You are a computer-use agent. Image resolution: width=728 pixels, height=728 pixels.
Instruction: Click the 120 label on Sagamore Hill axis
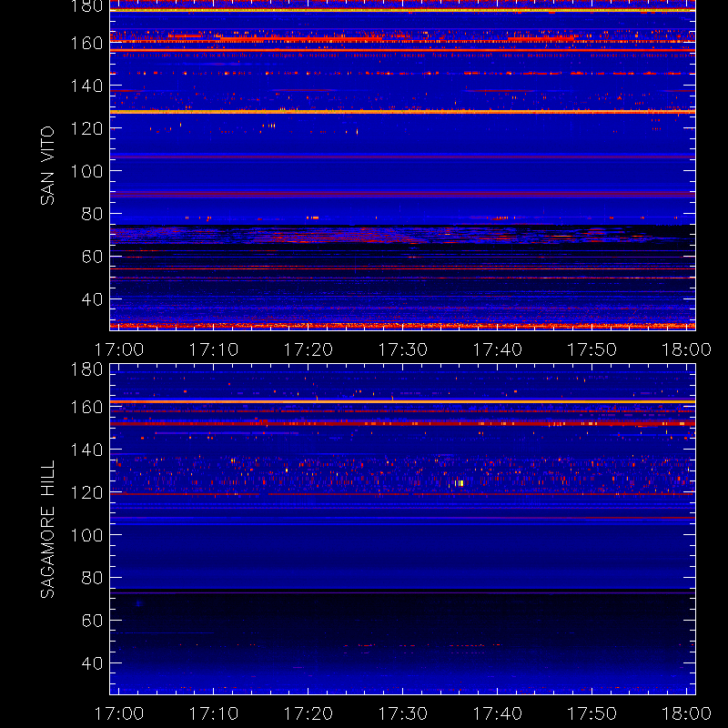coord(86,492)
